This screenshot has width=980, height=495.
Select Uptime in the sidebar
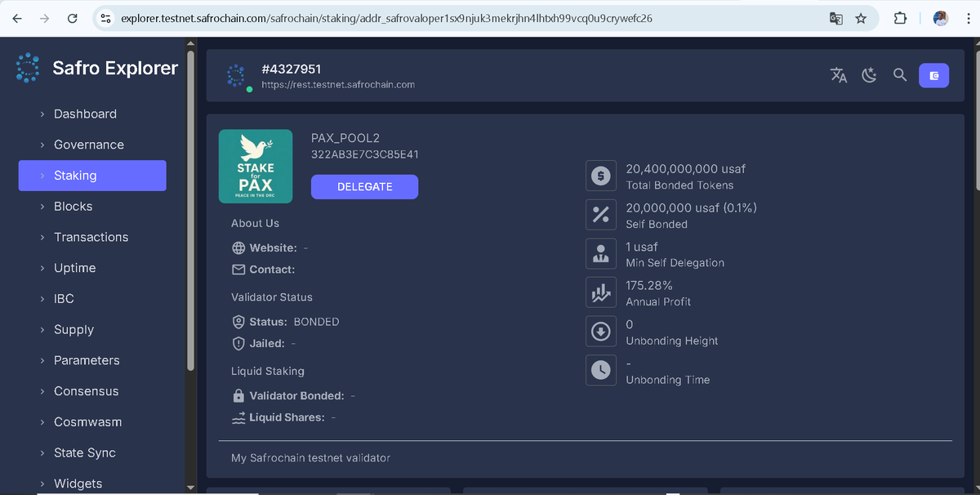(73, 267)
